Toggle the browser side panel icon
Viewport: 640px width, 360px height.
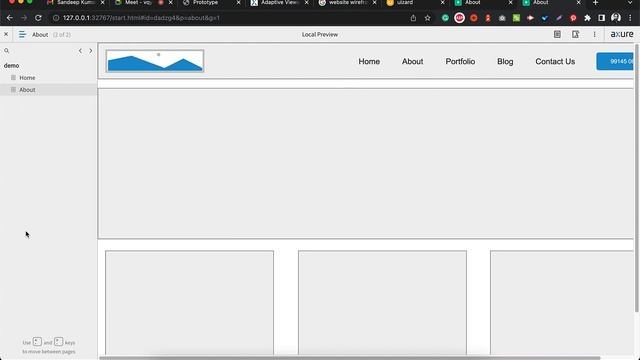pyautogui.click(x=601, y=18)
